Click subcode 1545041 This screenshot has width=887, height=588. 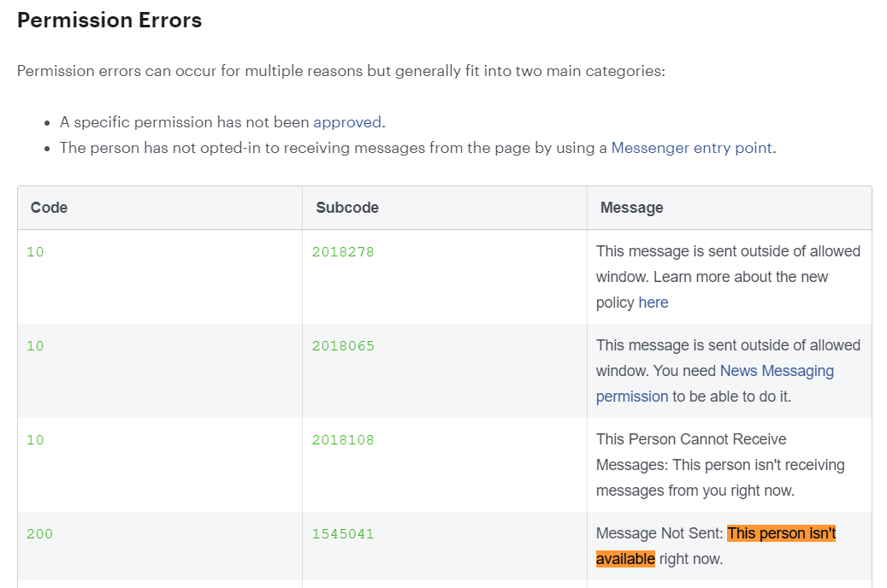(x=343, y=533)
